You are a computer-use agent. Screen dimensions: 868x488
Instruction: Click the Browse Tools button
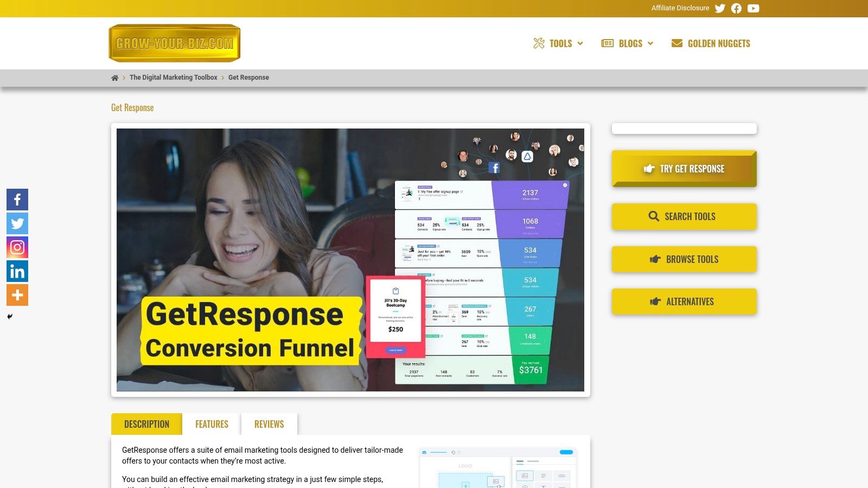[x=684, y=259]
